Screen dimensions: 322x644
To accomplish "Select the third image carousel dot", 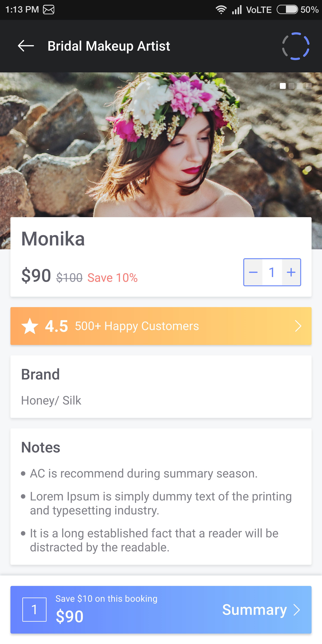I will click(x=300, y=86).
